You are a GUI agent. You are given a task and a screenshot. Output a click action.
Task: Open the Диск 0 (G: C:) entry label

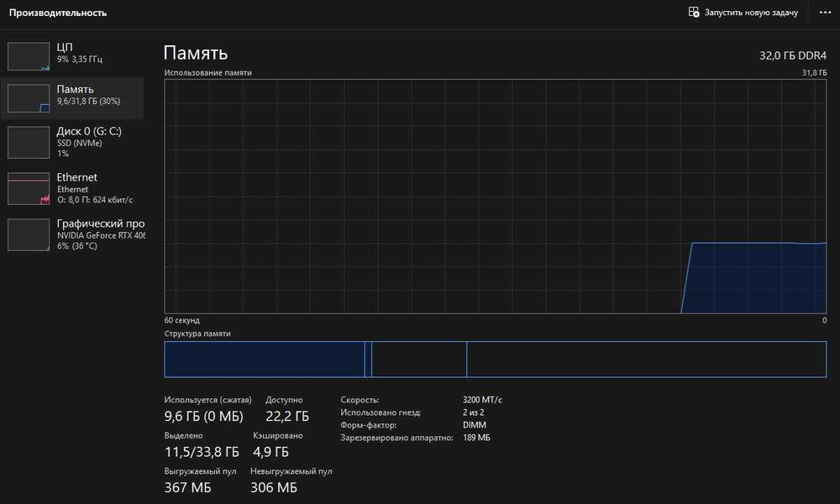(x=89, y=131)
